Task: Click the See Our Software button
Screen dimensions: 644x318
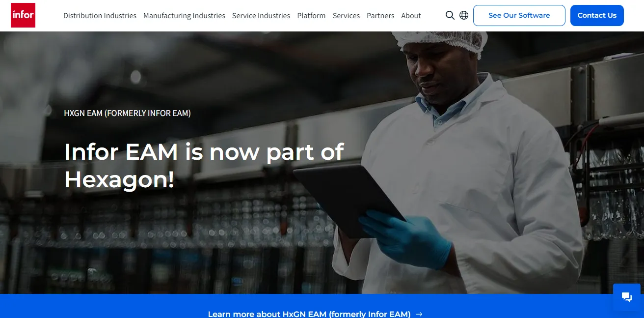Action: pyautogui.click(x=519, y=15)
